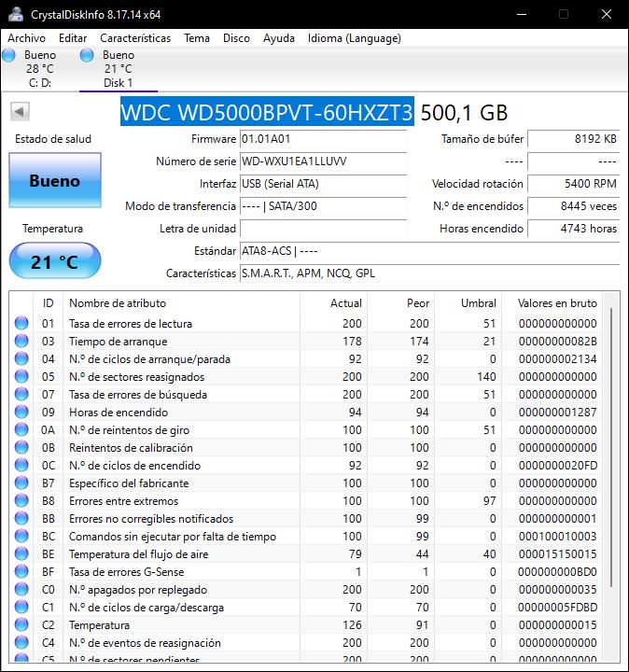
Task: Click the Tamaño de búfer value 8192 KB
Action: [x=573, y=139]
